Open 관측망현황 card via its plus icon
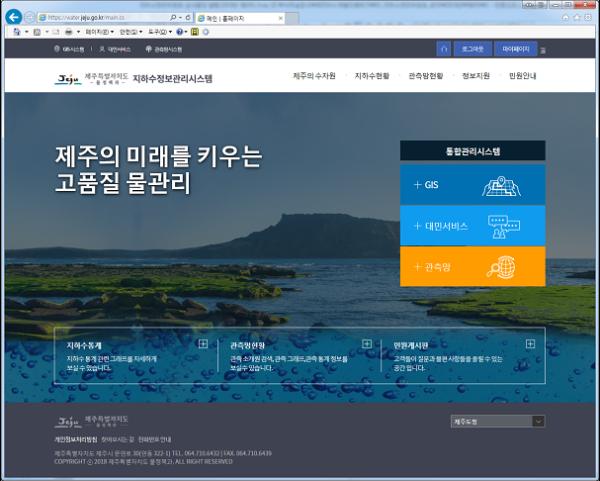Screen dimensions: 600x481 pyautogui.click(x=367, y=344)
